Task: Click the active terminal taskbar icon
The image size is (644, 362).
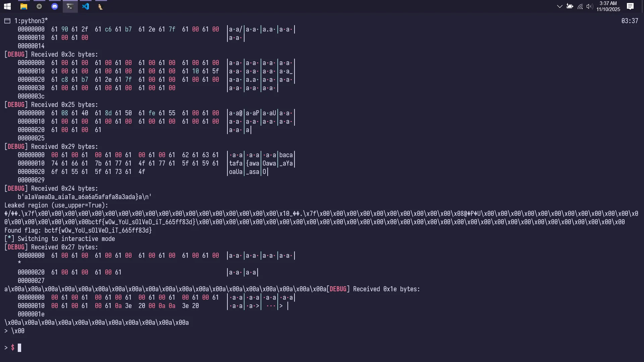Action: point(70,6)
